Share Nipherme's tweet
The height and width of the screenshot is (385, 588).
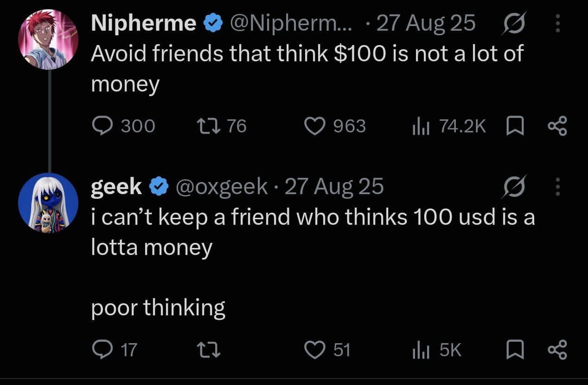click(557, 127)
